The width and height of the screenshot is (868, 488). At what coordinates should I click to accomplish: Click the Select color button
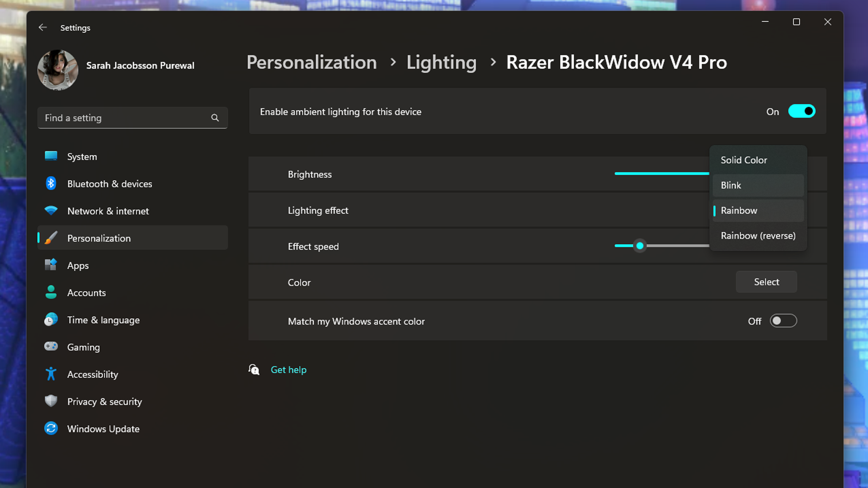[x=767, y=282]
